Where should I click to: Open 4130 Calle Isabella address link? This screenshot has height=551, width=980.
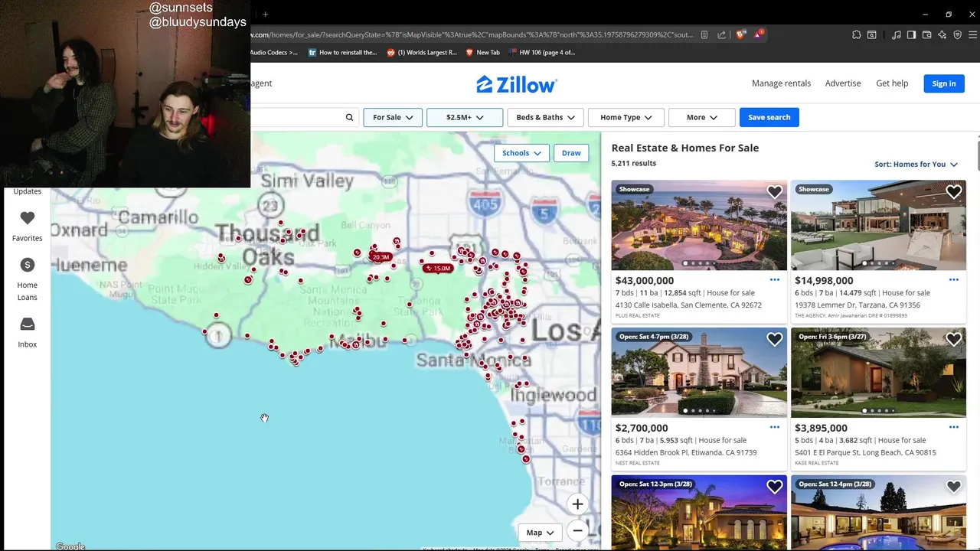(x=688, y=305)
